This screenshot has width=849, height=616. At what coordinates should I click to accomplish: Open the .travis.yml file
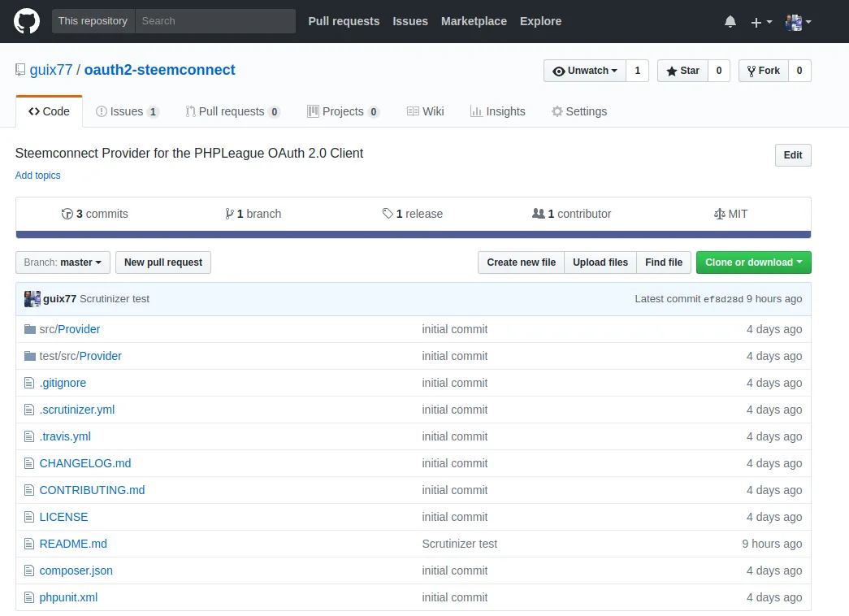65,436
